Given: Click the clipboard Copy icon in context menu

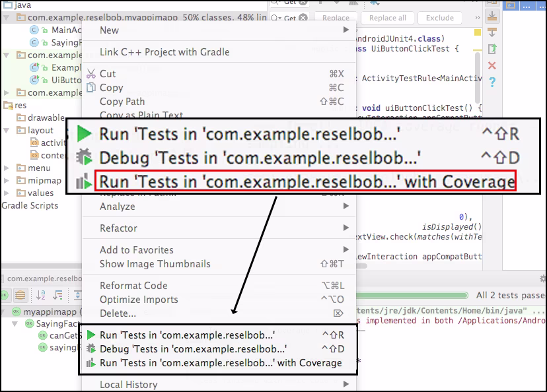Looking at the screenshot, I should [91, 87].
